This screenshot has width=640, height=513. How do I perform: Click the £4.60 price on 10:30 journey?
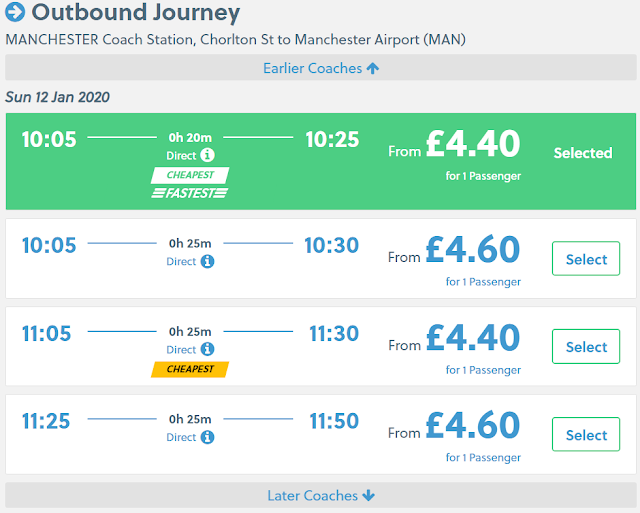pos(473,249)
